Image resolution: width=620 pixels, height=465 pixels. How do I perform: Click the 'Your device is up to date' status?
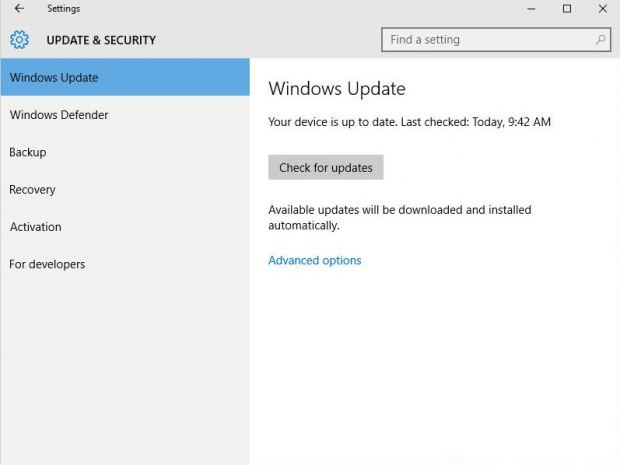tap(409, 122)
